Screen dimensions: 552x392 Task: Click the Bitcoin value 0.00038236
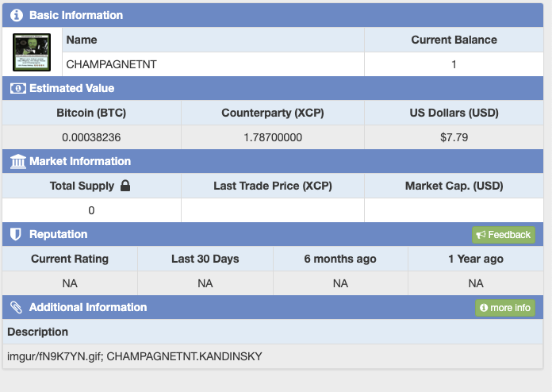91,137
